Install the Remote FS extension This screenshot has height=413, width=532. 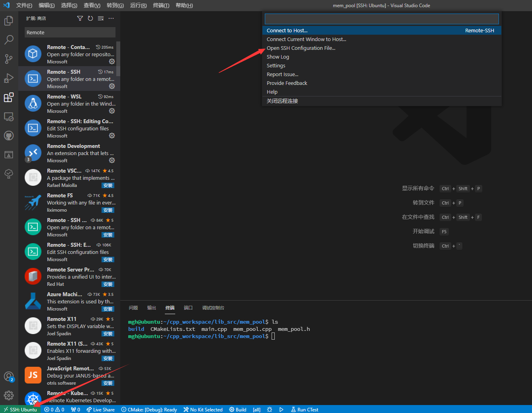tap(108, 210)
